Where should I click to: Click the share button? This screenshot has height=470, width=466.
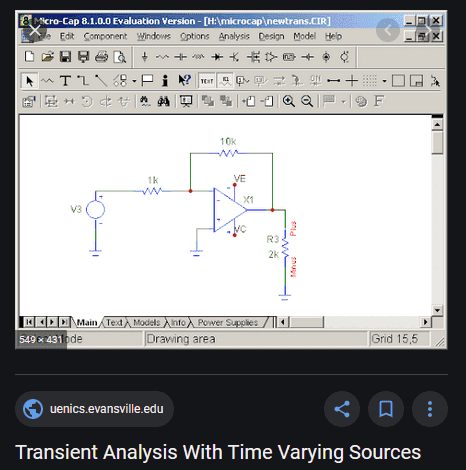coord(342,409)
